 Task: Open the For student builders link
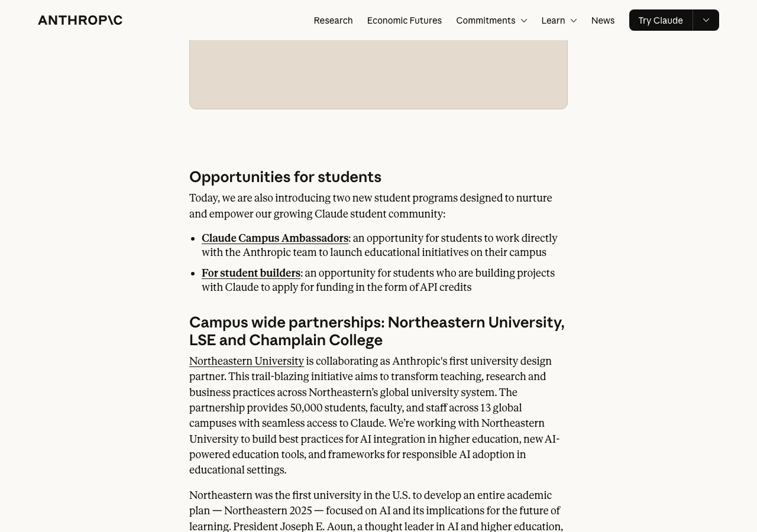tap(251, 273)
